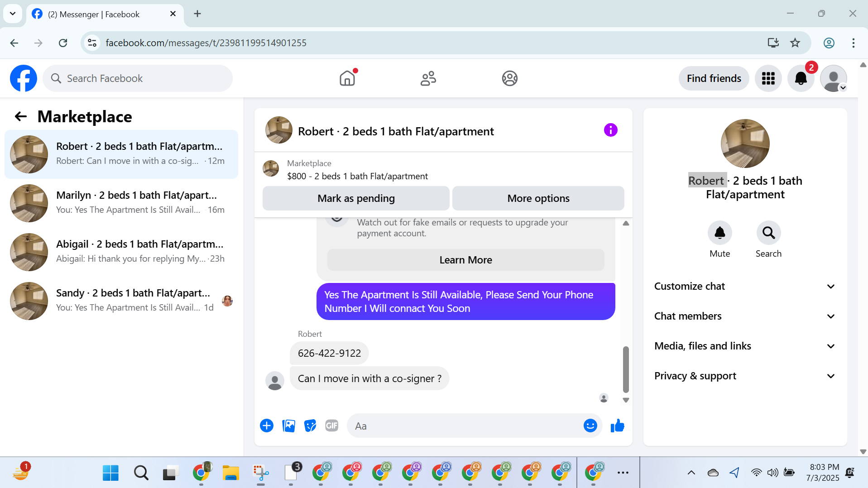Image resolution: width=868 pixels, height=488 pixels.
Task: Choose a sticker from the sticker icon
Action: (x=310, y=426)
